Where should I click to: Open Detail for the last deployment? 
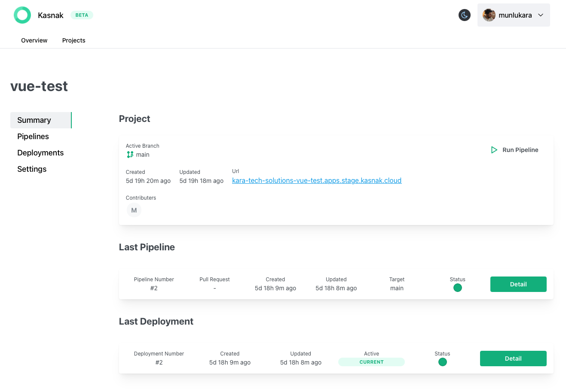tap(513, 359)
